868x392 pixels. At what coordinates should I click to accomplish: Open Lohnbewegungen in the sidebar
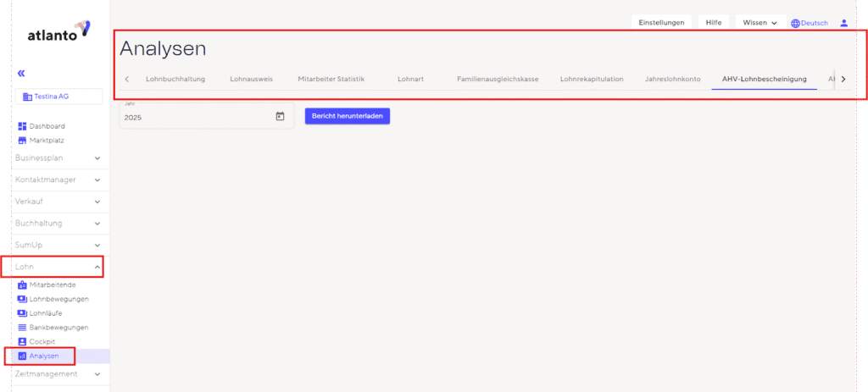pyautogui.click(x=58, y=299)
